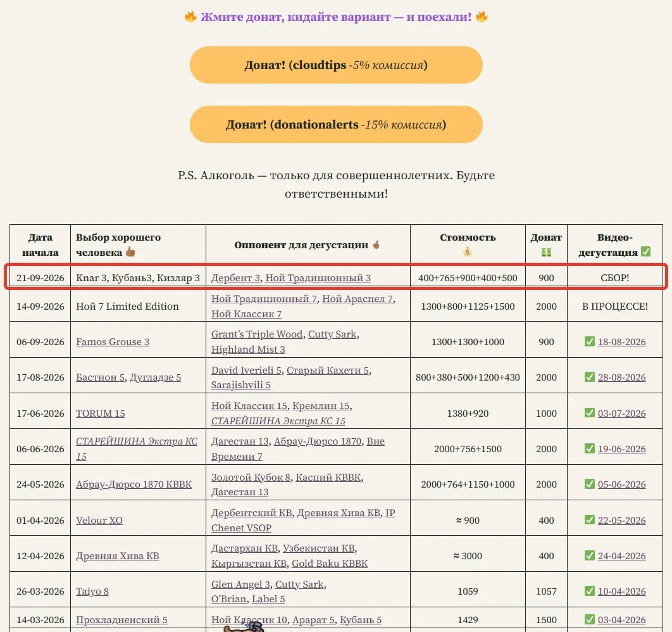Open the David Iverieli 5 link

[x=246, y=370]
